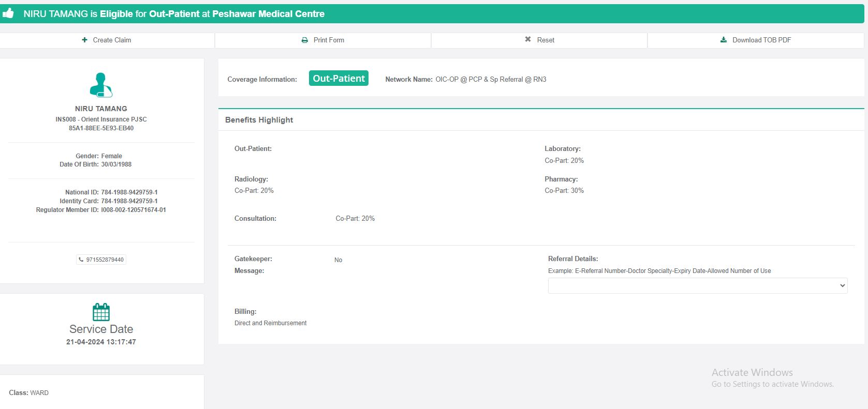
Task: Click the network name OIC-OP text
Action: (x=490, y=79)
